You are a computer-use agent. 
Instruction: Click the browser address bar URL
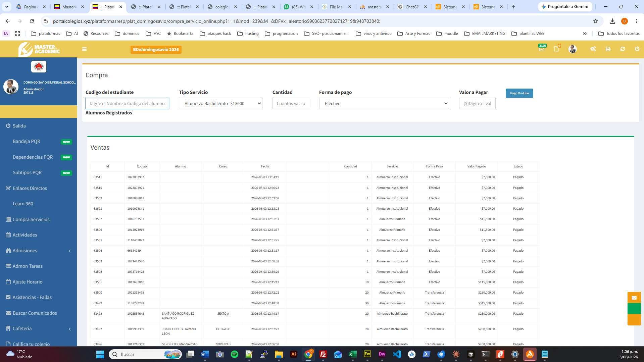coord(216,21)
